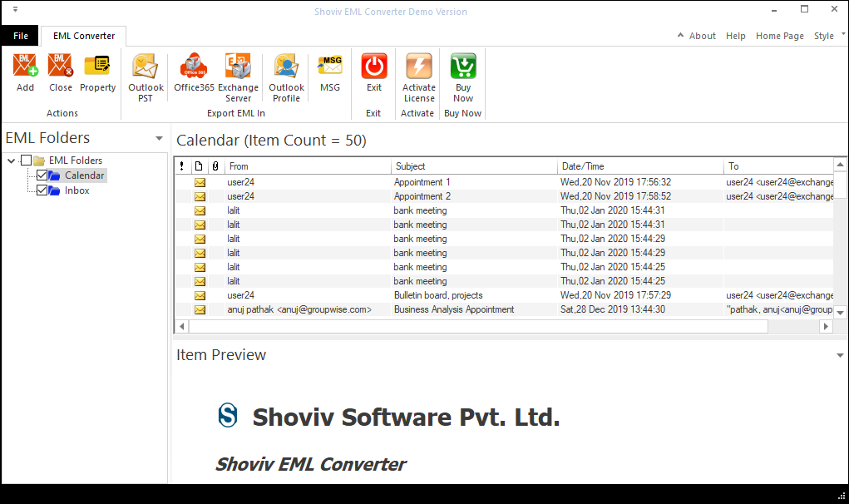
Task: Select the Calendar tree item
Action: (85, 175)
